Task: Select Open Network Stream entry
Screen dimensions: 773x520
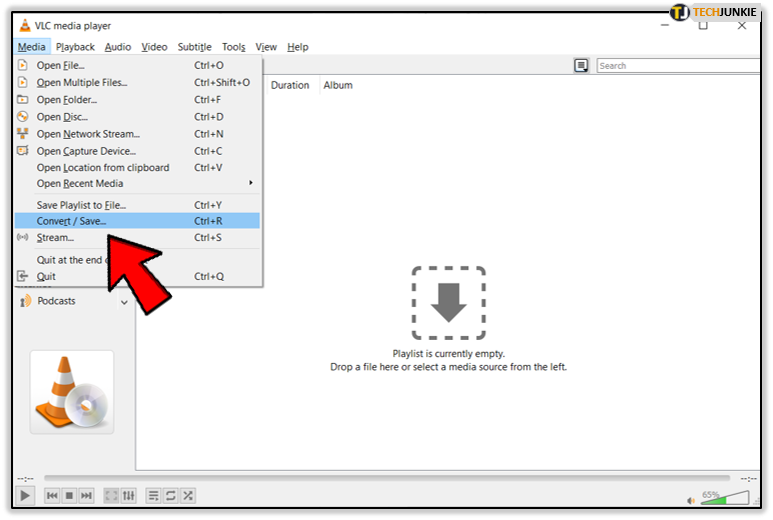Action: click(88, 134)
